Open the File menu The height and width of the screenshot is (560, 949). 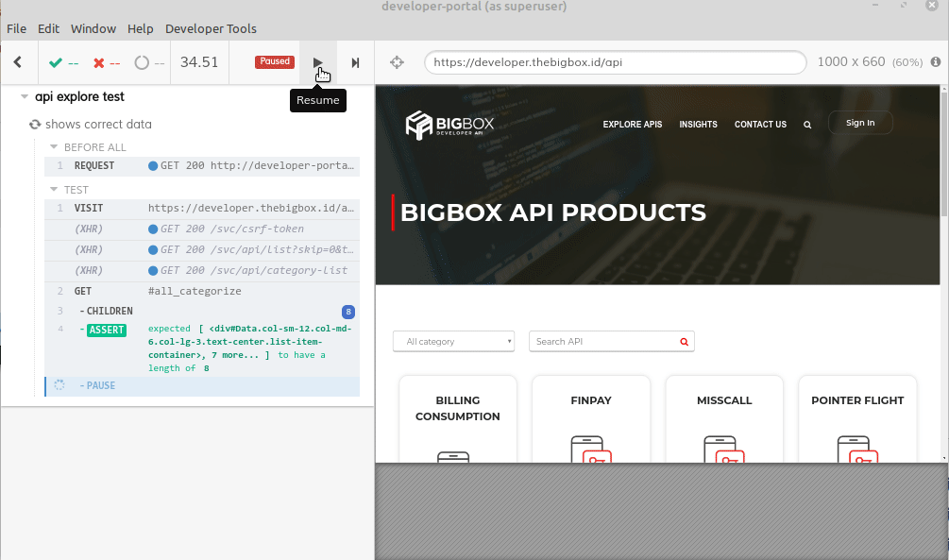click(16, 28)
